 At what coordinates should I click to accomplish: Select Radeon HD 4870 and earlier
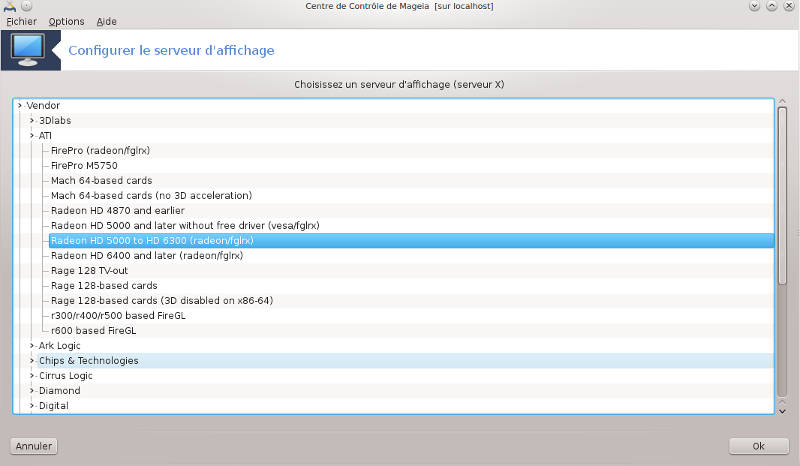click(118, 210)
